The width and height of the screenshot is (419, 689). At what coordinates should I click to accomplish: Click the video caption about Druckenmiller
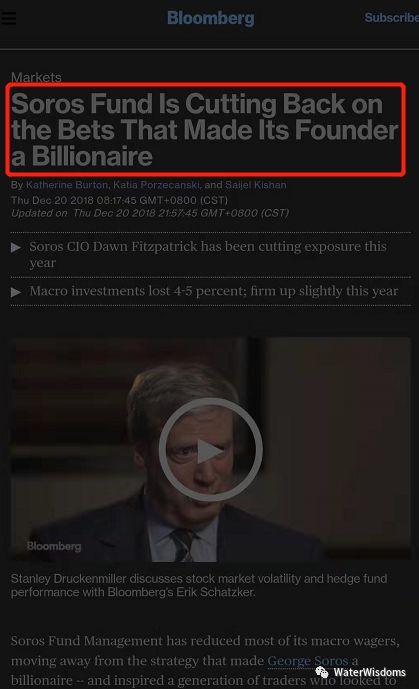pyautogui.click(x=199, y=585)
